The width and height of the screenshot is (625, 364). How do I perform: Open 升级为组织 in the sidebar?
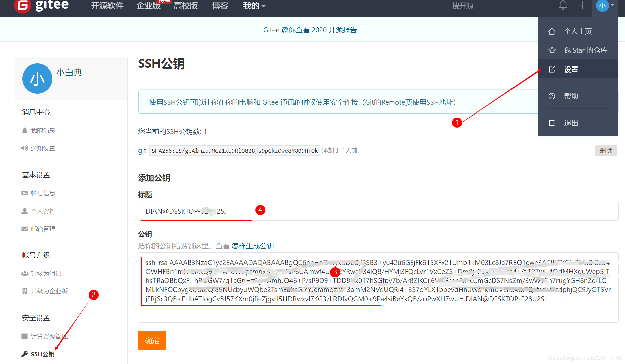click(x=46, y=273)
